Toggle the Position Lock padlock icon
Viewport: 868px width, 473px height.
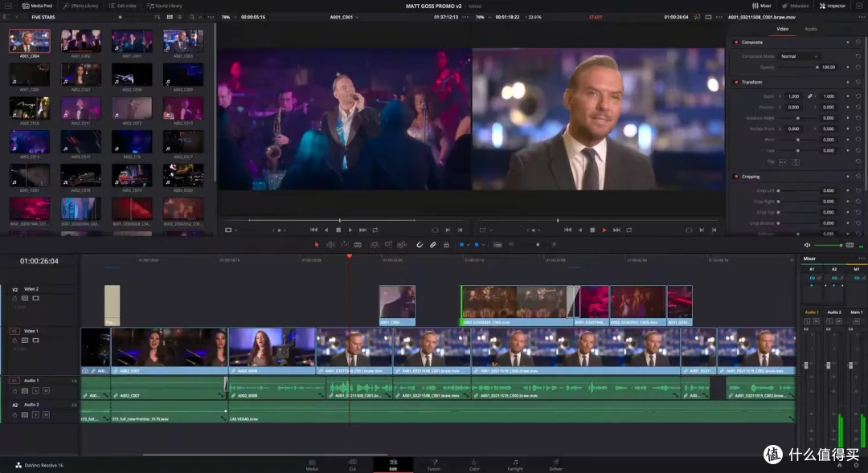(446, 244)
